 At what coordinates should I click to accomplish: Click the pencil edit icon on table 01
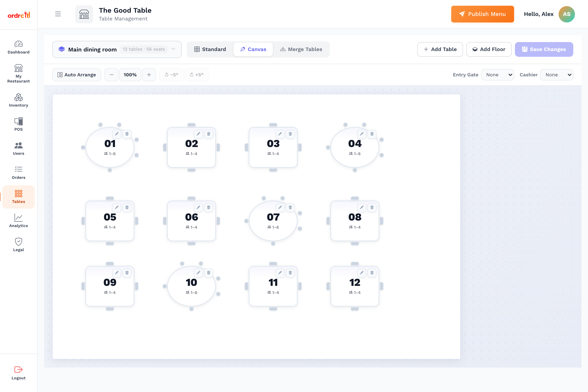117,134
